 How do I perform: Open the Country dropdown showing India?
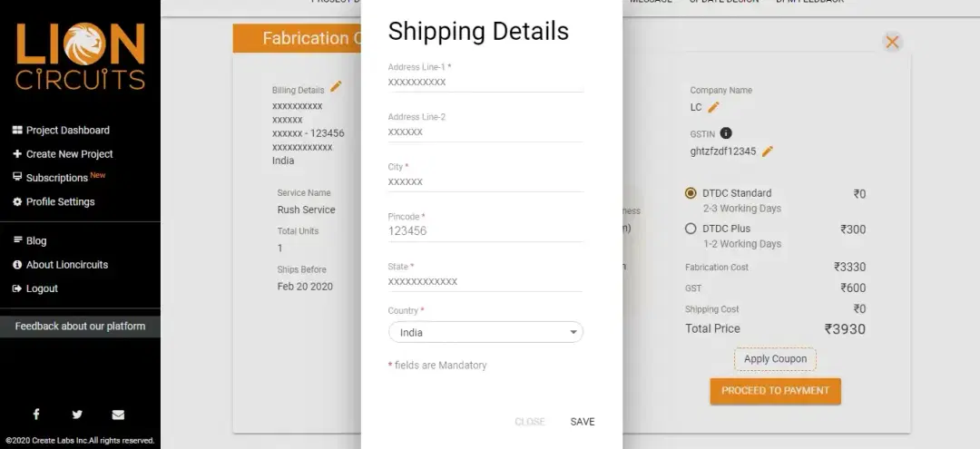pos(485,332)
